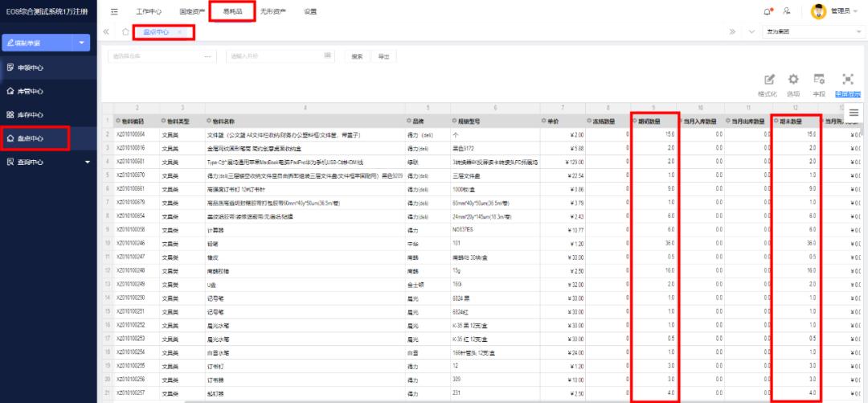The image size is (868, 403).
Task: Click the circle icon beside 期初数量 header
Action: (635, 121)
